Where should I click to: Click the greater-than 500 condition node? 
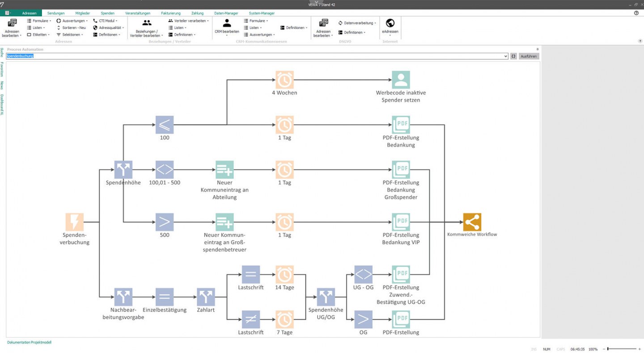165,222
